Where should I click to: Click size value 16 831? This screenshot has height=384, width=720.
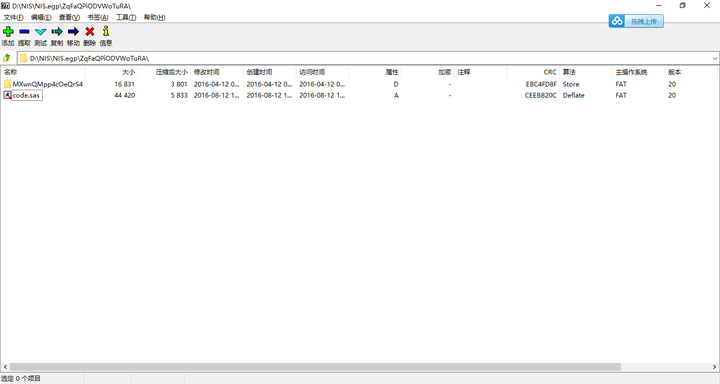tap(124, 84)
